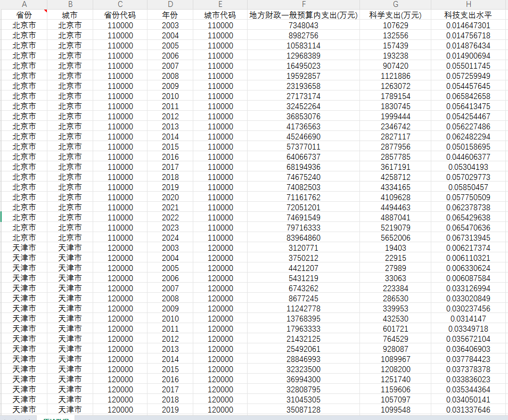The width and height of the screenshot is (508, 420).
Task: Click the value 0.03349718
Action: (x=469, y=328)
